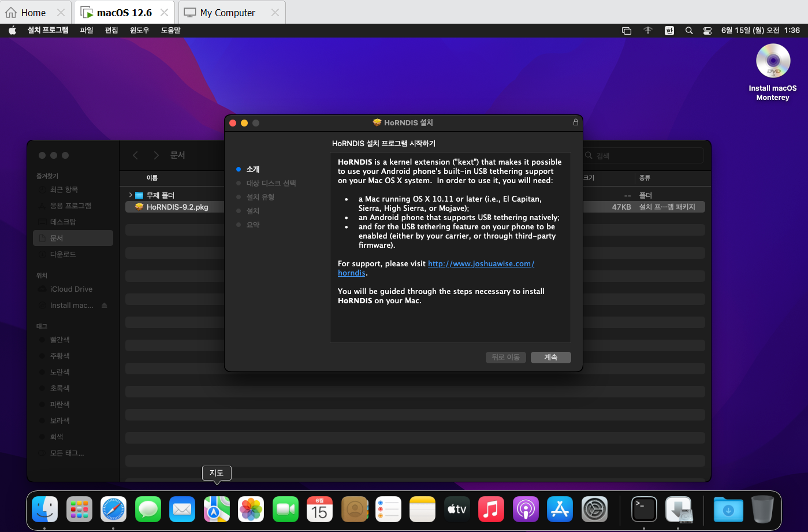Open the joshuawise.com horndis support link
The width and height of the screenshot is (808, 532).
tap(436, 268)
